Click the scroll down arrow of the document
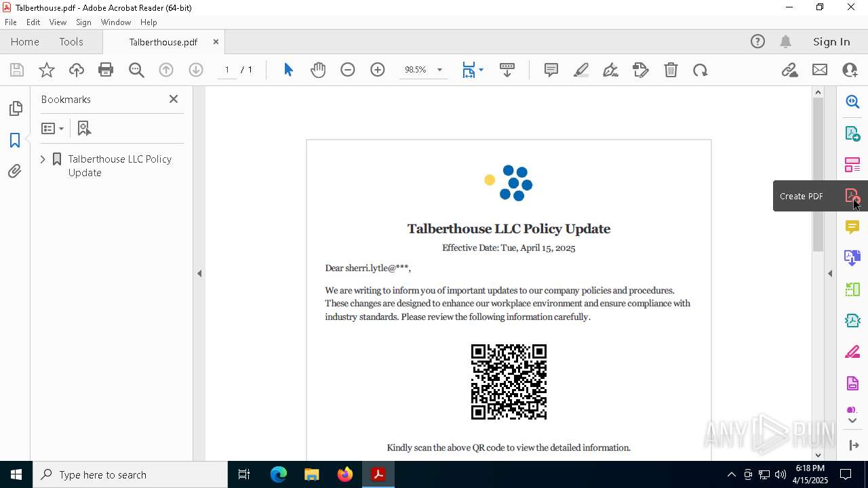The width and height of the screenshot is (868, 488). (x=818, y=455)
